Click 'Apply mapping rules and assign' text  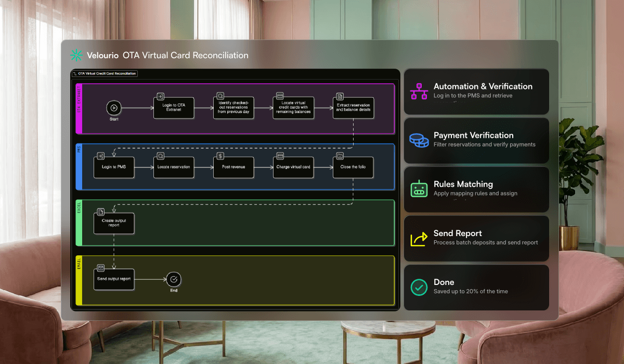[x=475, y=193]
